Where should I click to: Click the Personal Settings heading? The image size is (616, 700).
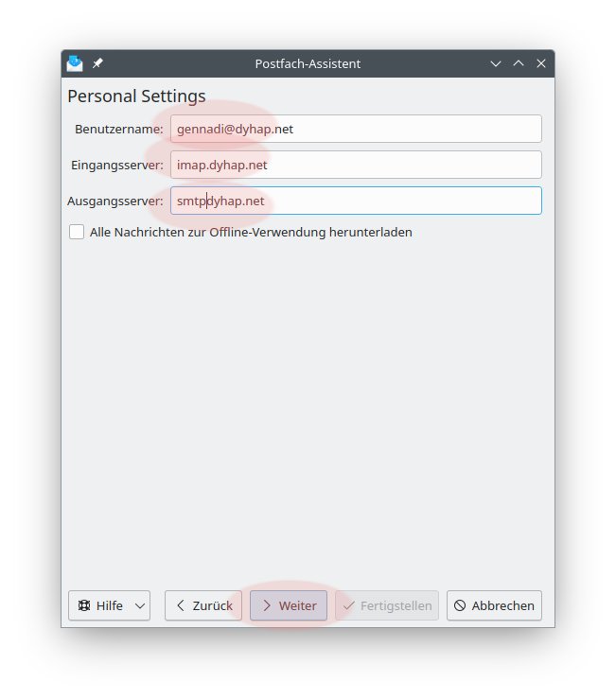pos(136,96)
